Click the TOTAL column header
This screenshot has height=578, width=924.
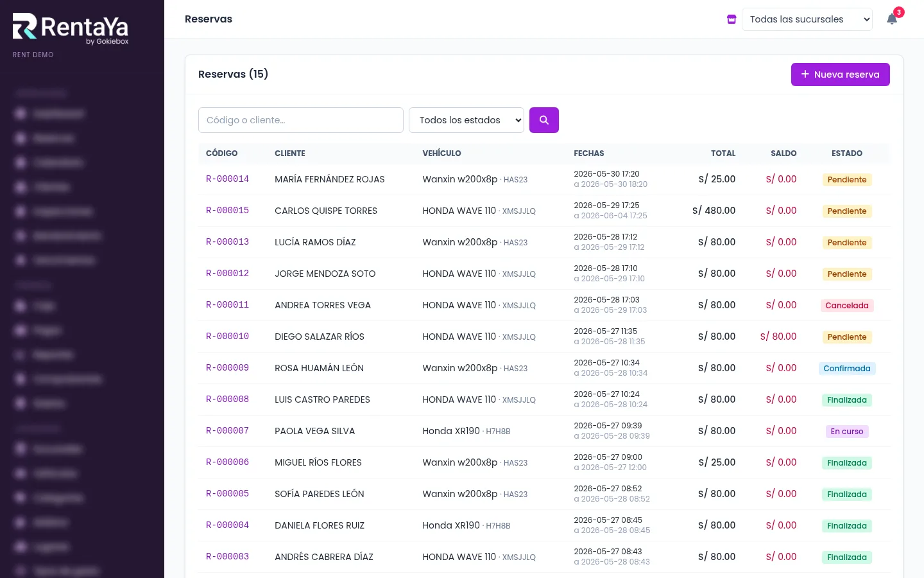click(x=723, y=153)
